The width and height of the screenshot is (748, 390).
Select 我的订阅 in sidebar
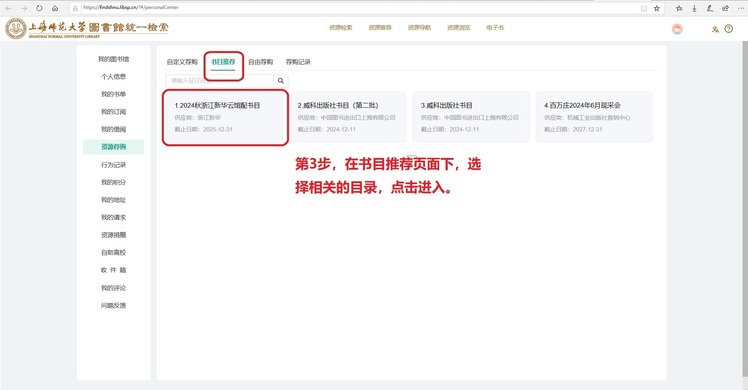coord(114,112)
